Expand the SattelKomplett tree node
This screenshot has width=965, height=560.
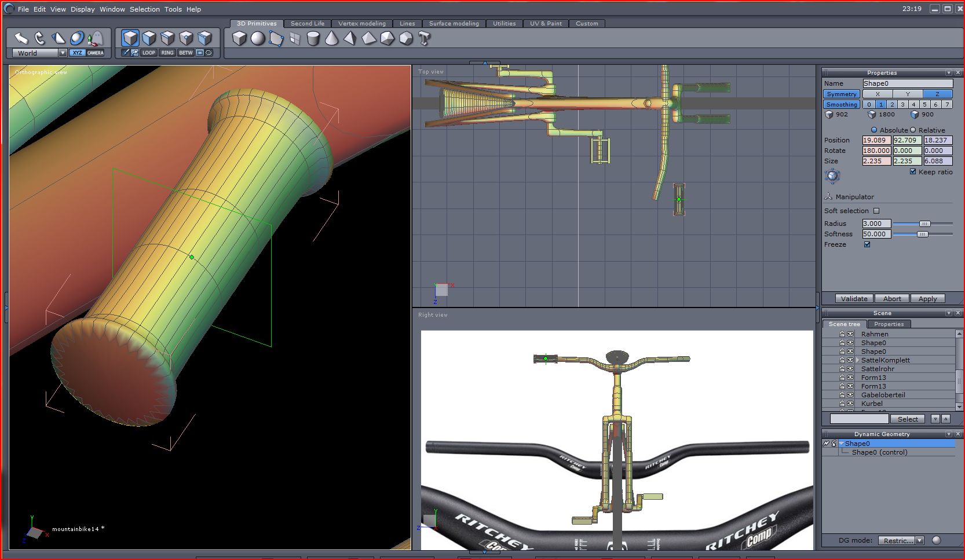[857, 360]
